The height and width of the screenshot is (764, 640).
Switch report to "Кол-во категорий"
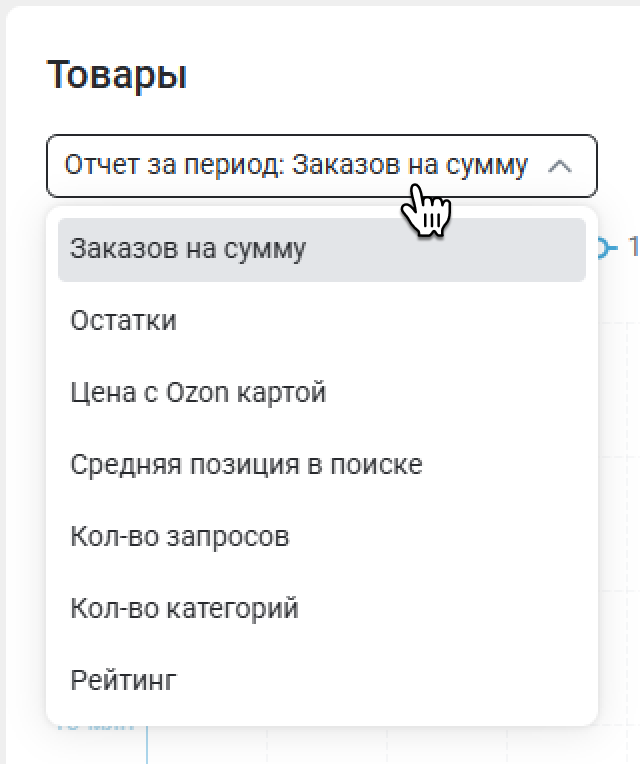[x=321, y=609]
